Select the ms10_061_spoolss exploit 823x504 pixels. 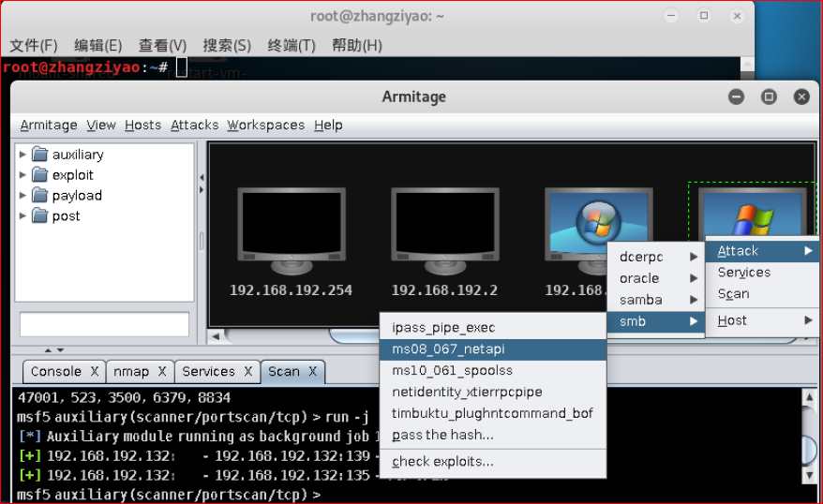(493, 370)
